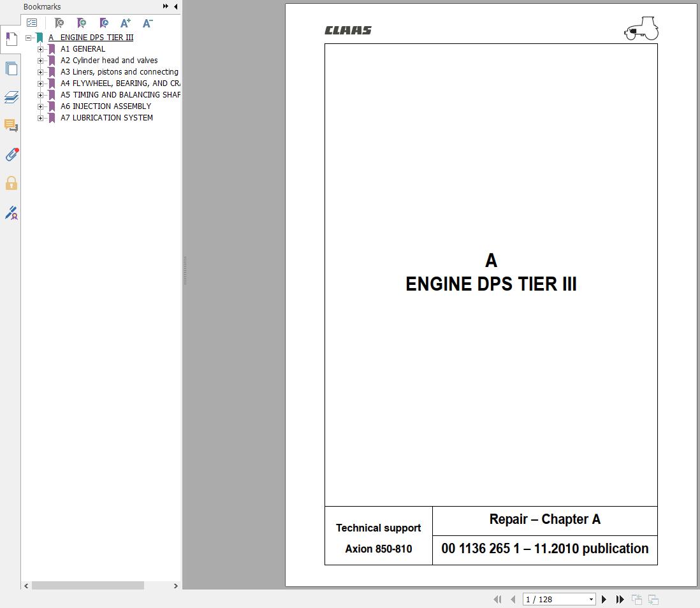Open the page thumbnails sidebar icon

point(11,69)
